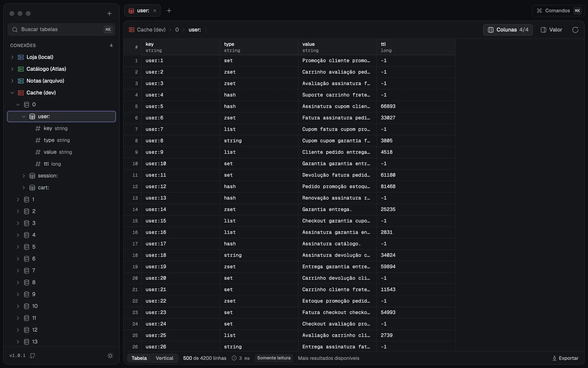Click the GitHub icon next to version
This screenshot has width=588, height=368.
[32, 356]
